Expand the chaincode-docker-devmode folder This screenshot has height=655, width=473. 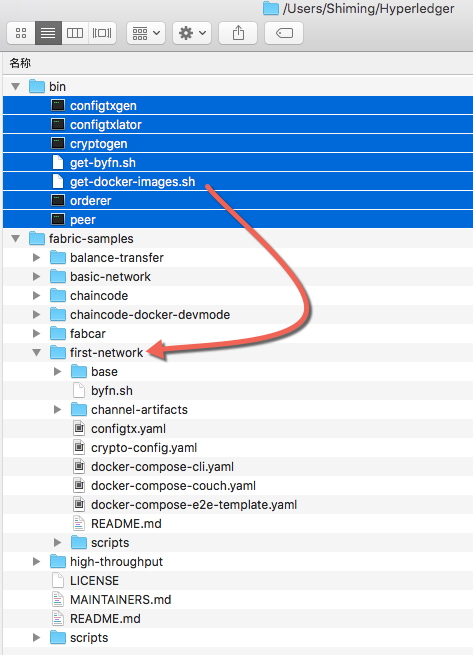(37, 315)
